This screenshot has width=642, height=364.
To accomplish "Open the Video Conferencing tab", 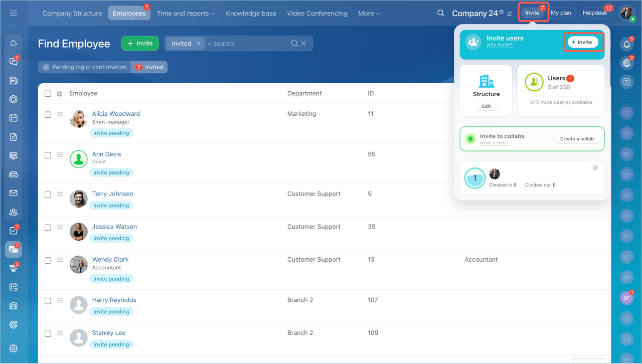I will 317,14.
